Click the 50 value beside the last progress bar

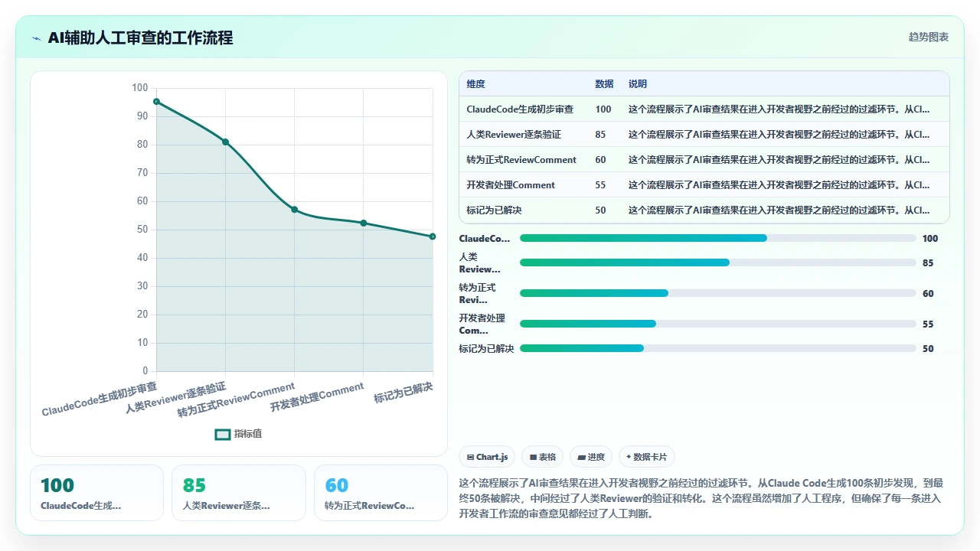tap(928, 348)
